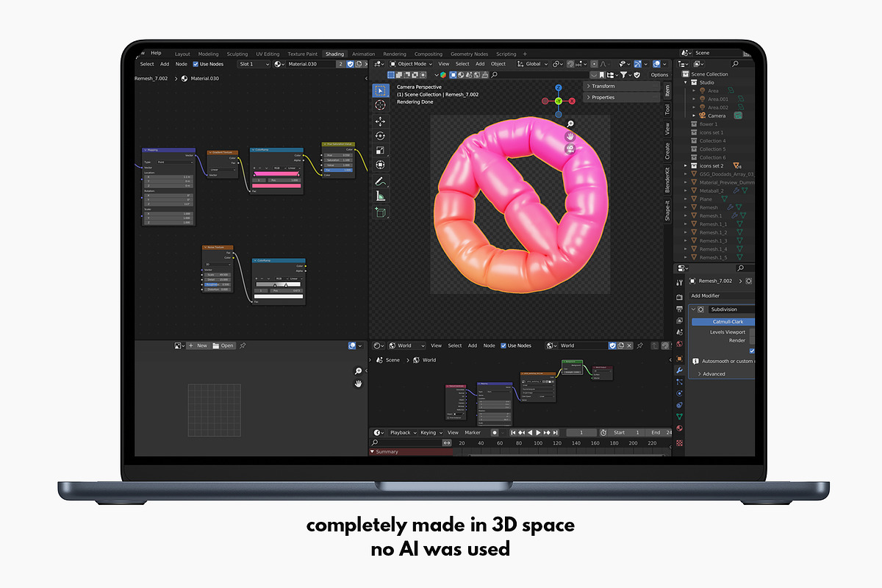
Task: Click the timeline auto keying record button
Action: tap(495, 433)
